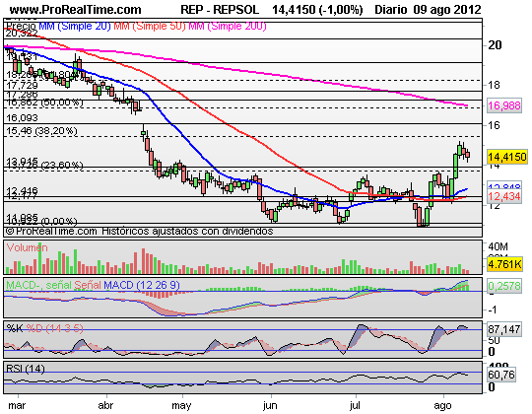Click the mar month axis label
Image resolution: width=532 pixels, height=414 pixels.
point(17,405)
